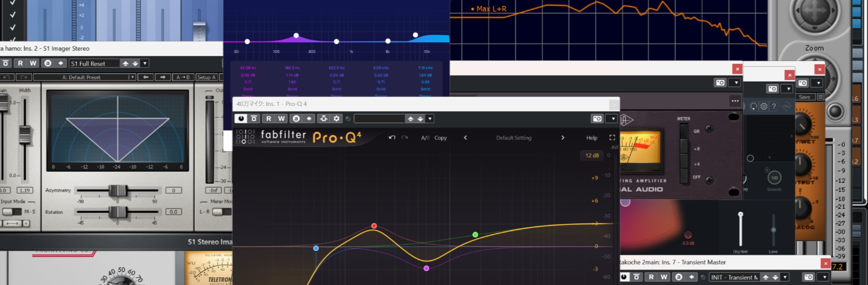Open preset dropdown next to S1 Full Reset
Viewport: 868px width, 285px height.
[145, 63]
